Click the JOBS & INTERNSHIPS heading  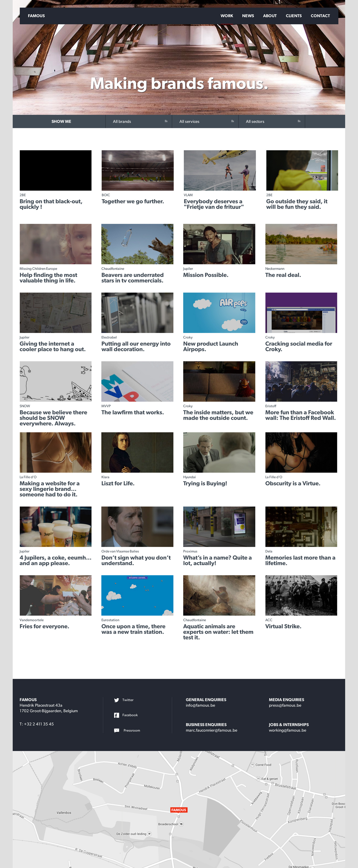click(x=289, y=724)
